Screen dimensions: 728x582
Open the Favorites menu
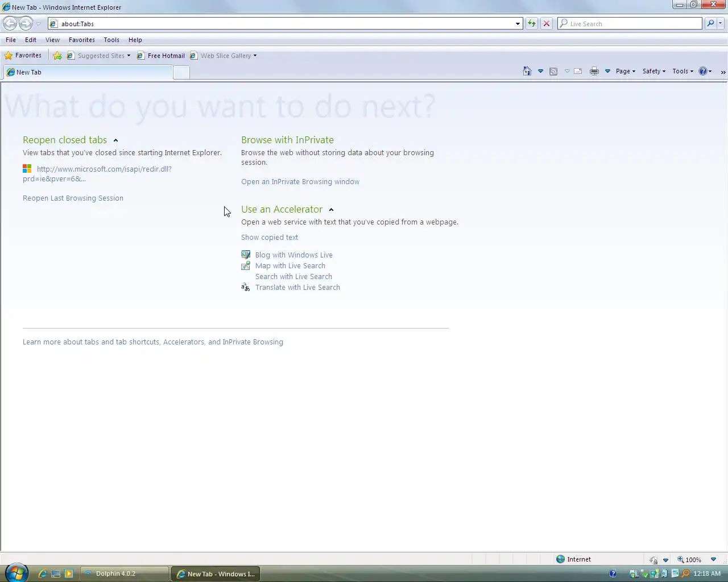(82, 40)
